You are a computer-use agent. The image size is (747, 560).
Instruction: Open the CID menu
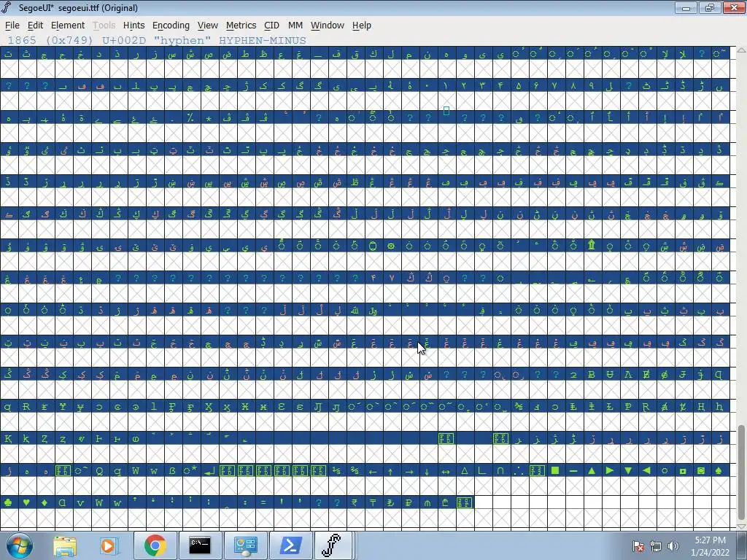(x=271, y=26)
